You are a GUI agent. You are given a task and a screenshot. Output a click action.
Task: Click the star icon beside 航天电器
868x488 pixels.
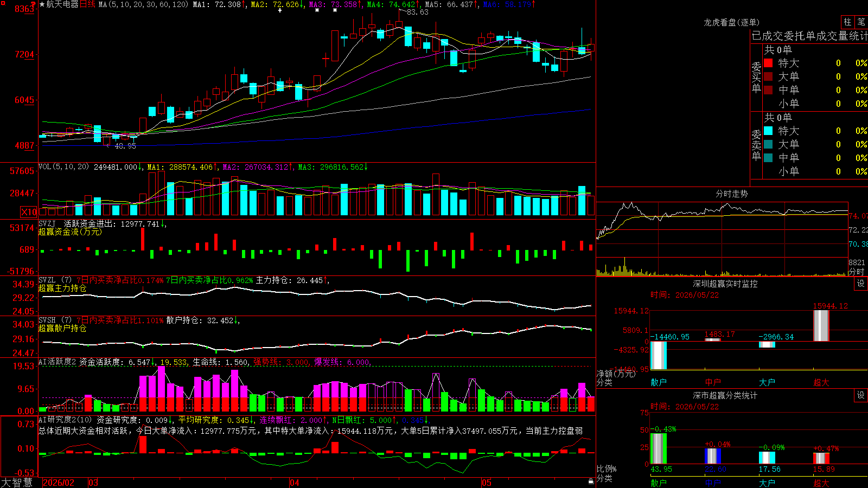[42, 4]
